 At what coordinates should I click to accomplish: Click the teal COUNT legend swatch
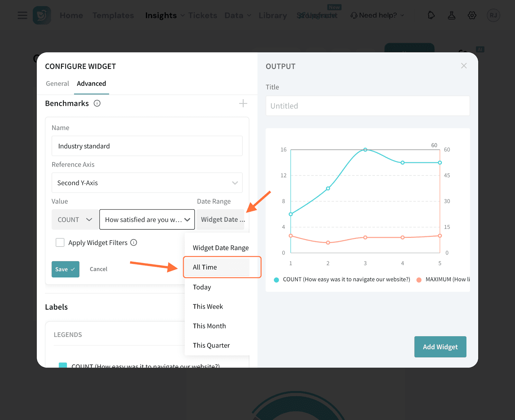tap(63, 365)
